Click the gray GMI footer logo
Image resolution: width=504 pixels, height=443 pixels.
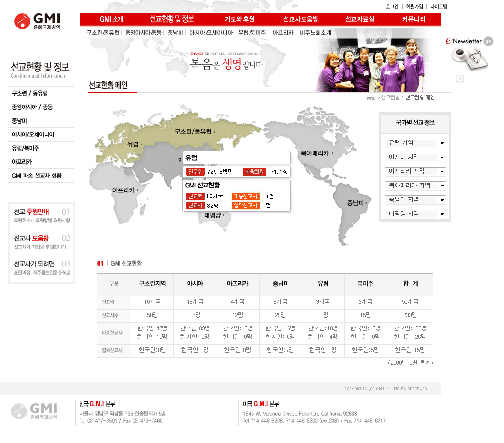point(35,410)
